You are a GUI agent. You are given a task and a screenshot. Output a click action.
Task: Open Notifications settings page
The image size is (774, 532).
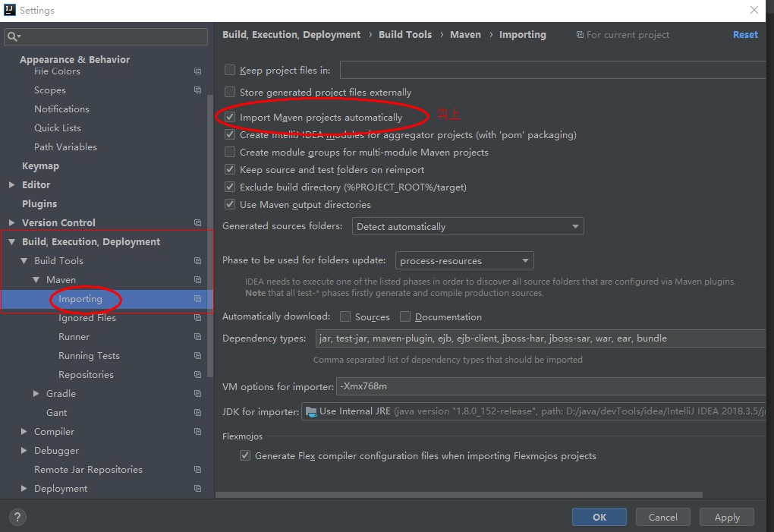click(x=61, y=109)
